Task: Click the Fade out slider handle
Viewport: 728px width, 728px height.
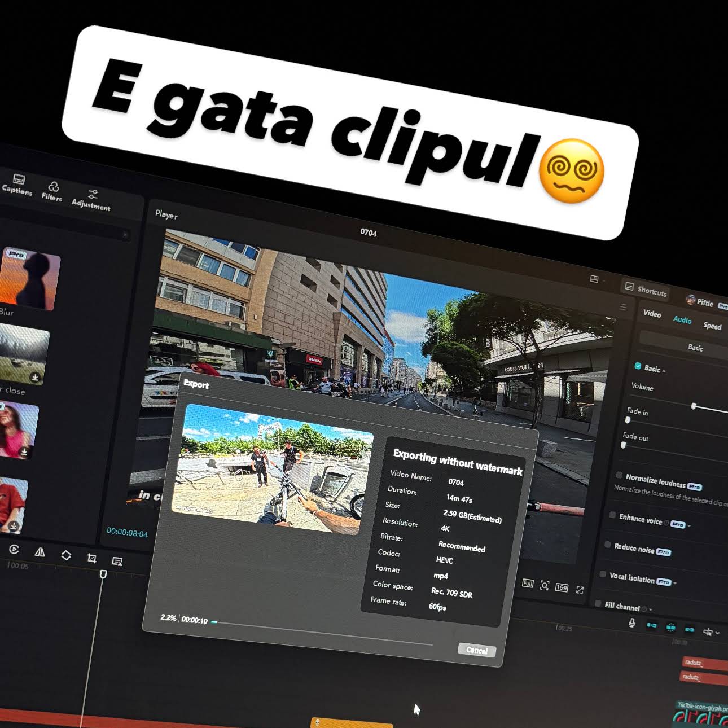Action: [623, 445]
